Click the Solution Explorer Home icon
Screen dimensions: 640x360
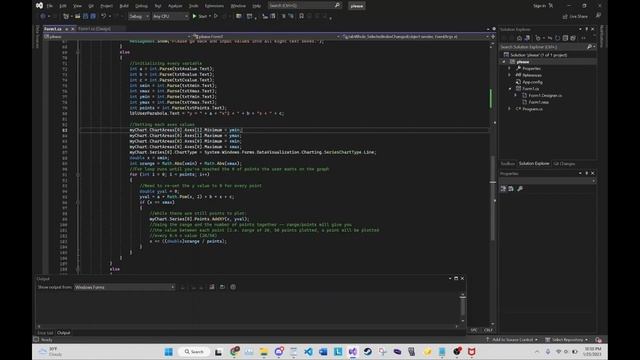click(519, 38)
